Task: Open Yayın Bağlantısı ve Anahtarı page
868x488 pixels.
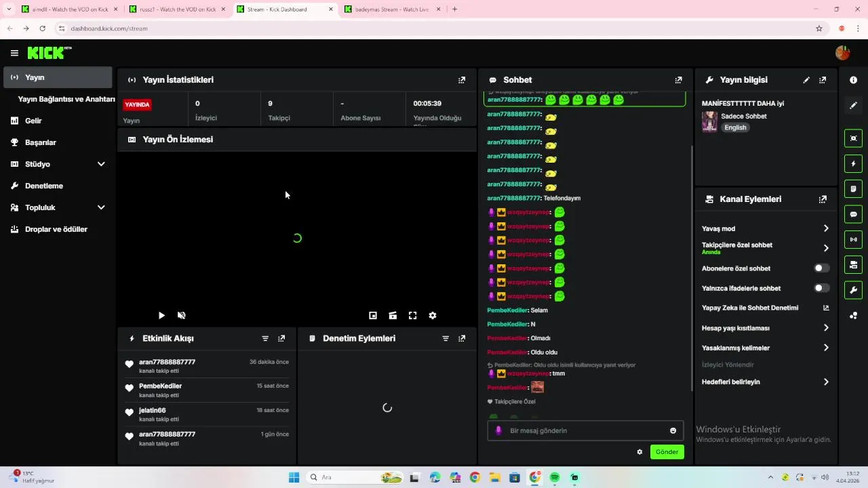Action: click(66, 99)
